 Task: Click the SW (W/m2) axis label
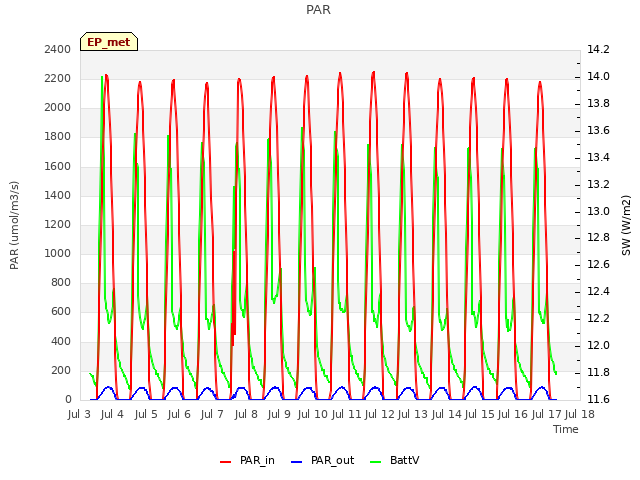click(x=626, y=225)
